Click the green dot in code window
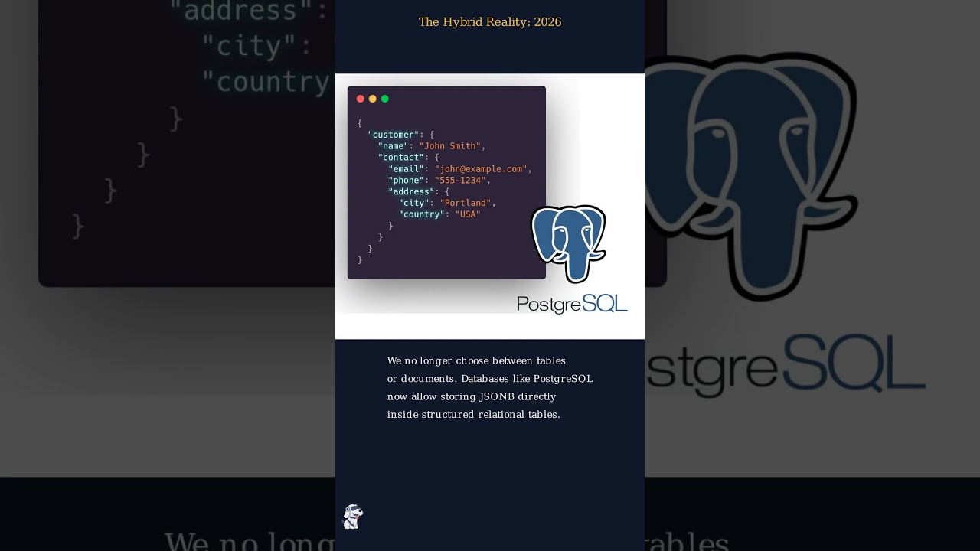Image resolution: width=980 pixels, height=551 pixels. [x=385, y=99]
